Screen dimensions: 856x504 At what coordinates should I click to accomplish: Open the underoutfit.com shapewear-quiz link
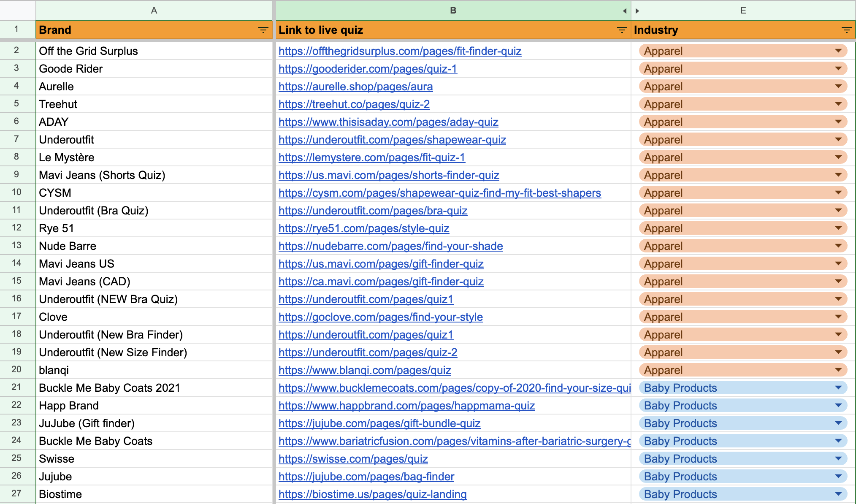392,140
